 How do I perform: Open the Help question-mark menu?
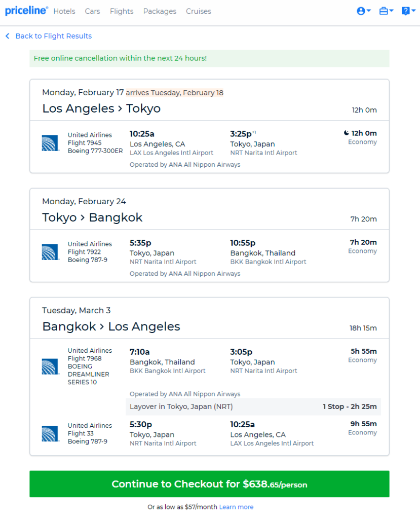pyautogui.click(x=408, y=11)
